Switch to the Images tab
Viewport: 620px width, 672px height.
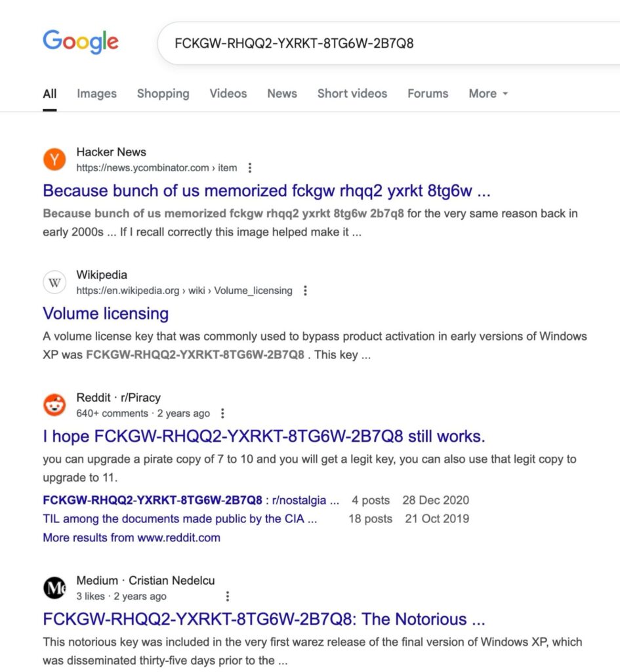click(x=96, y=94)
